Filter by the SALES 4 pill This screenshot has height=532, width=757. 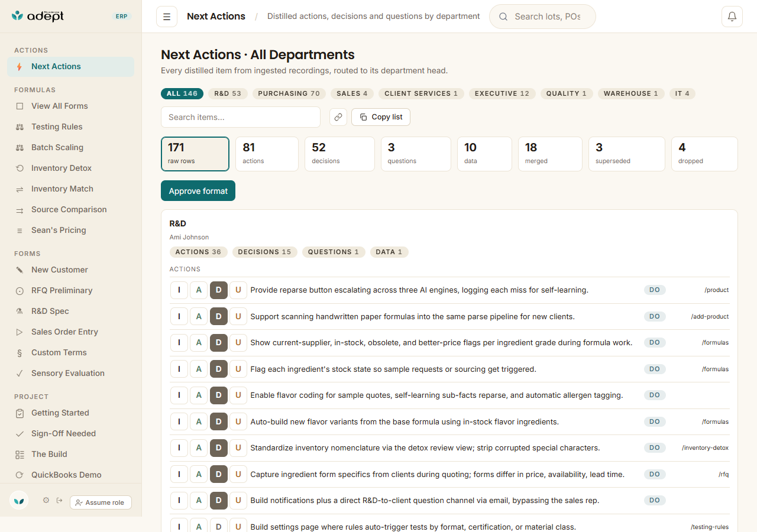coord(352,93)
